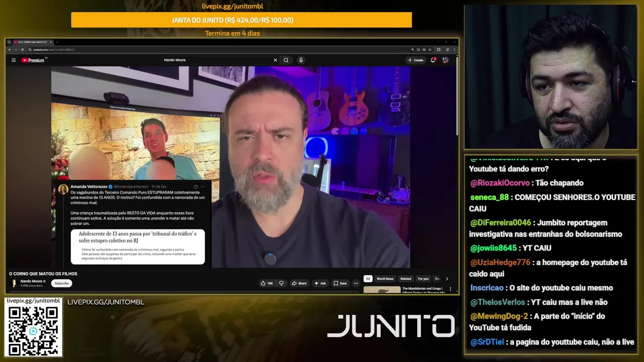Click the YouTube search magnifier button
Screen dimensions: 644x362
pos(286,60)
